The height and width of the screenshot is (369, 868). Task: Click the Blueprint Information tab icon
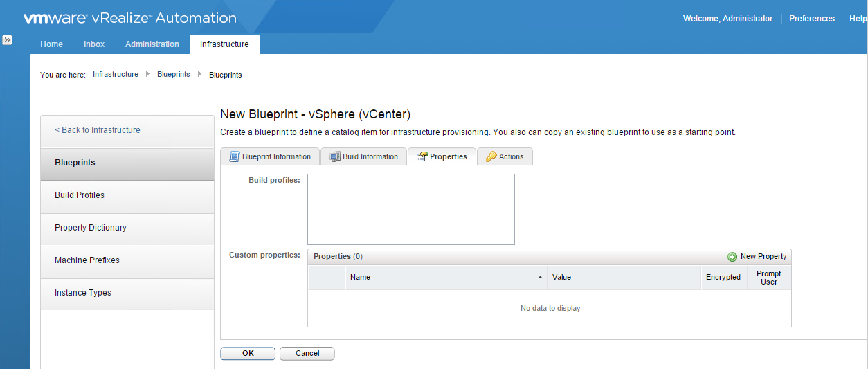(x=234, y=156)
